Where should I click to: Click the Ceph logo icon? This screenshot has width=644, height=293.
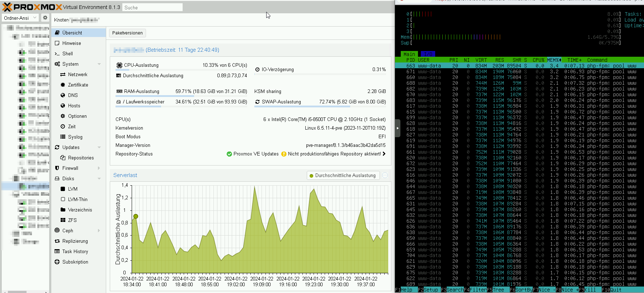(57, 231)
